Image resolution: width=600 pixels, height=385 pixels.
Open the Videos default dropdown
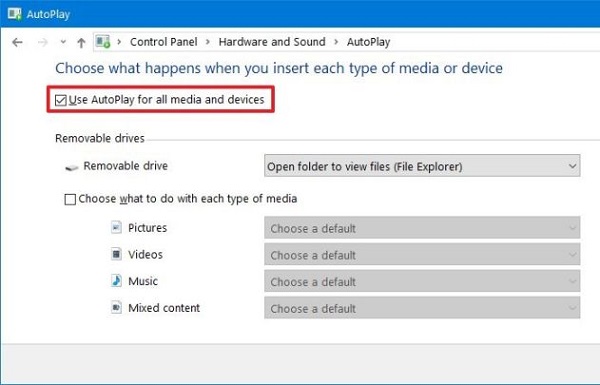point(422,255)
